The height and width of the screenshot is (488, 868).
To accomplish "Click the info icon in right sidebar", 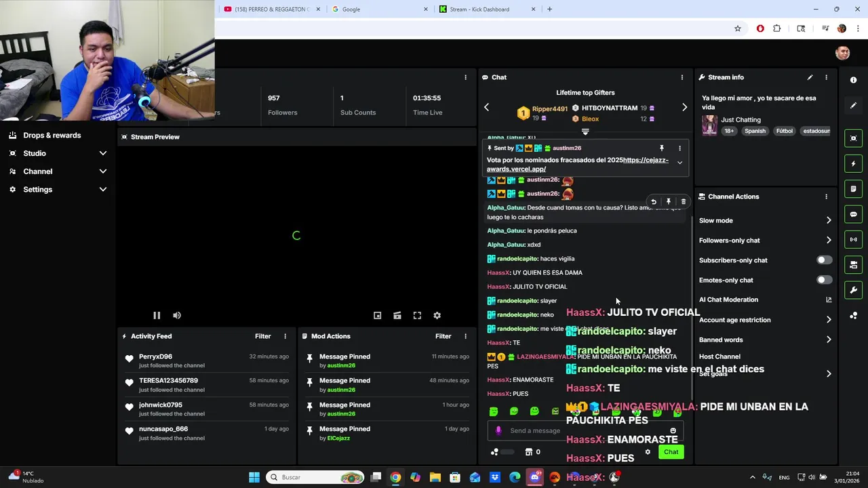I will [x=853, y=80].
